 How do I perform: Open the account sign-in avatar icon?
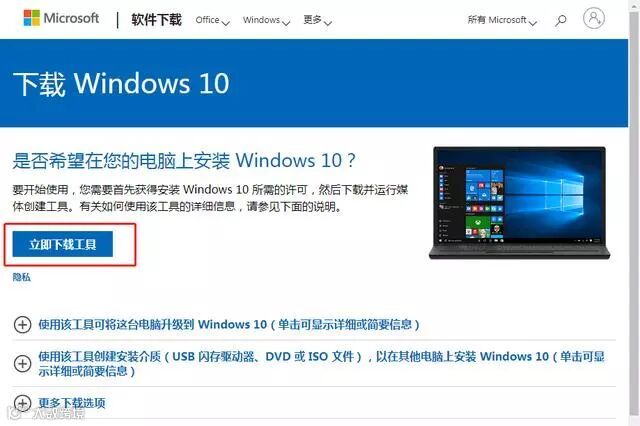coord(594,18)
